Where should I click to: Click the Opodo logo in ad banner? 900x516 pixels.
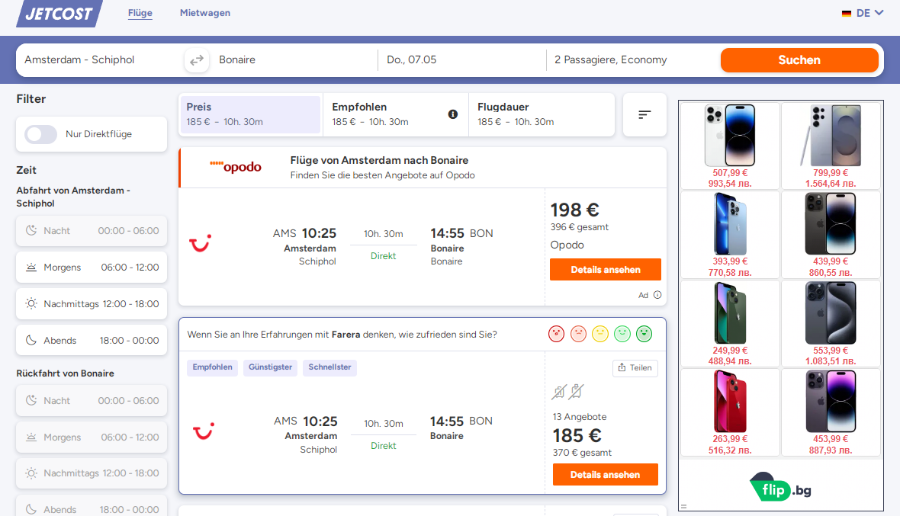pyautogui.click(x=235, y=167)
